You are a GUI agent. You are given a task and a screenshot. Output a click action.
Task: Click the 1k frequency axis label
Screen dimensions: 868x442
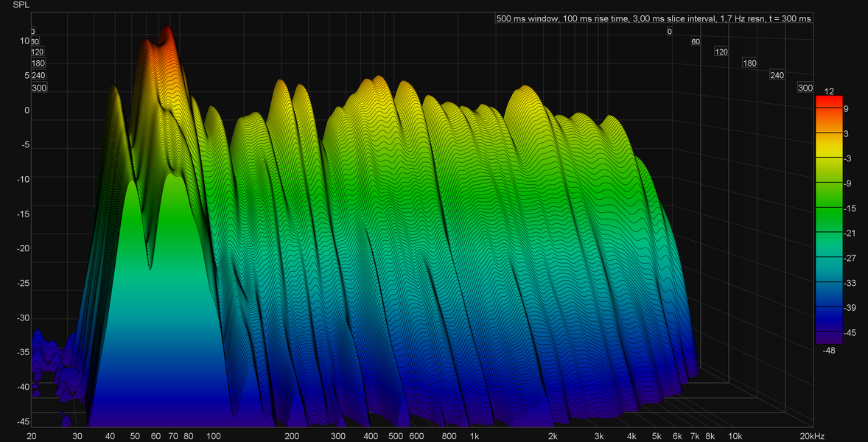point(475,436)
